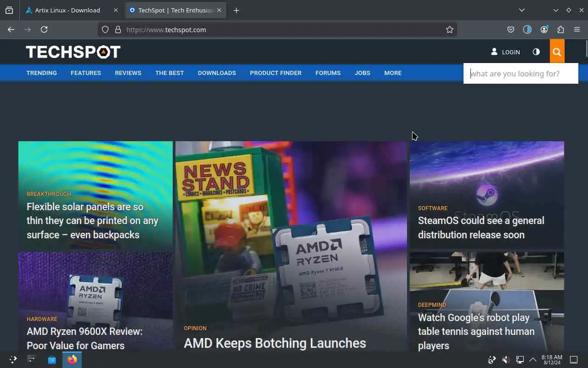Click the blue half-circle extension icon
This screenshot has width=588, height=368.
tap(527, 29)
